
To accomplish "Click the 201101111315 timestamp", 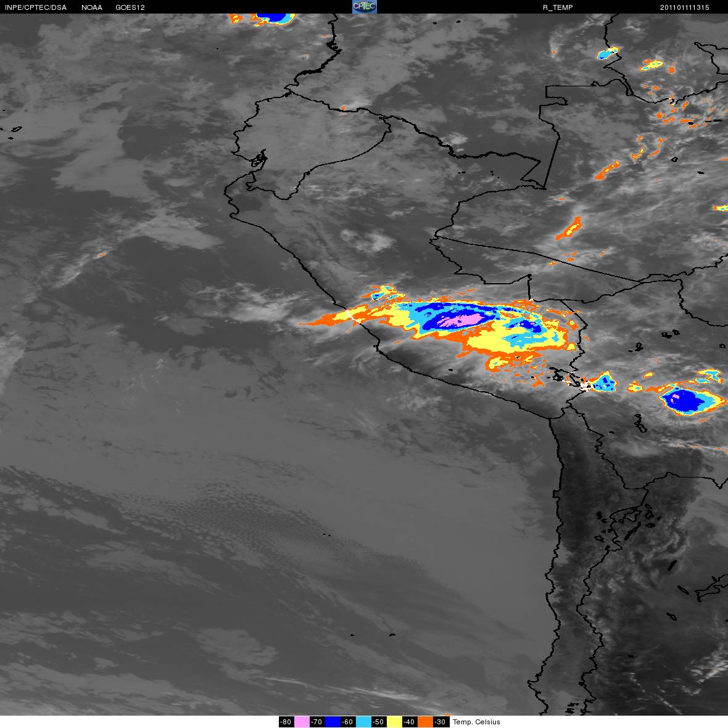I will (684, 7).
